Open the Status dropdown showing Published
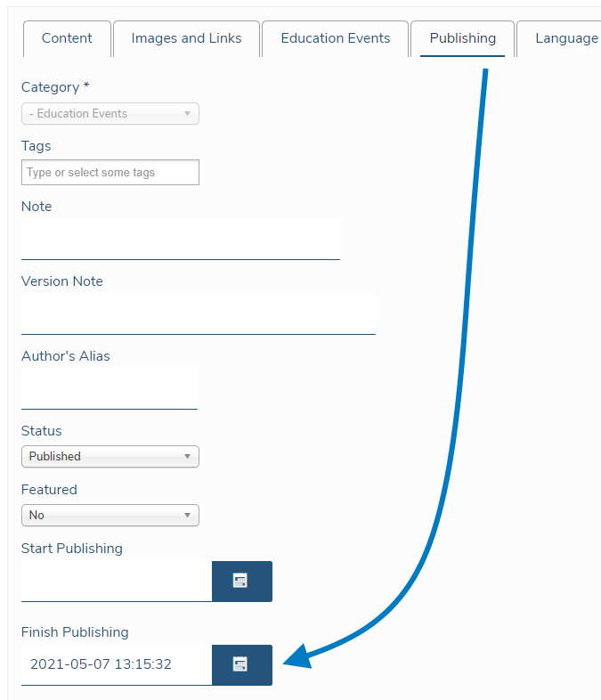This screenshot has width=601, height=700. click(110, 456)
